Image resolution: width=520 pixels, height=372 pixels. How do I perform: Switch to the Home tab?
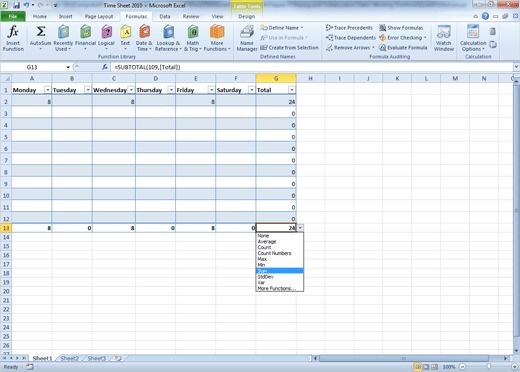coord(40,16)
